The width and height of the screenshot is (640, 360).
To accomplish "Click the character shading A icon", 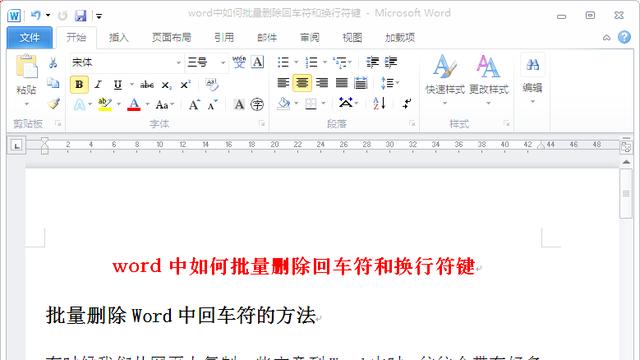I will [x=239, y=105].
